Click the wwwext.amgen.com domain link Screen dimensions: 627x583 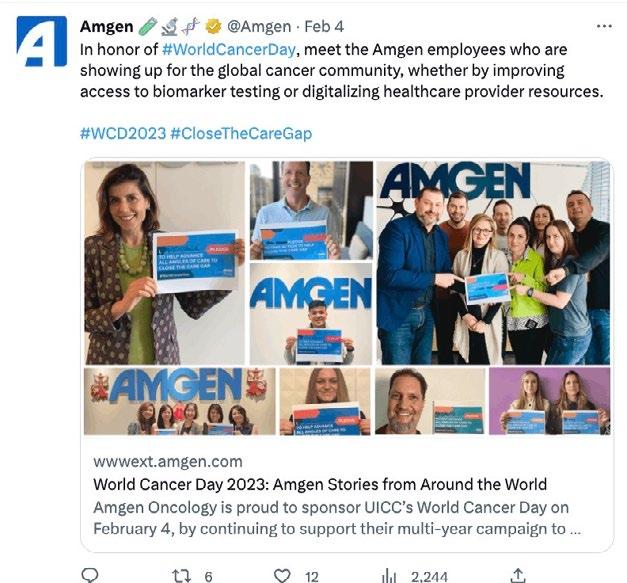168,461
